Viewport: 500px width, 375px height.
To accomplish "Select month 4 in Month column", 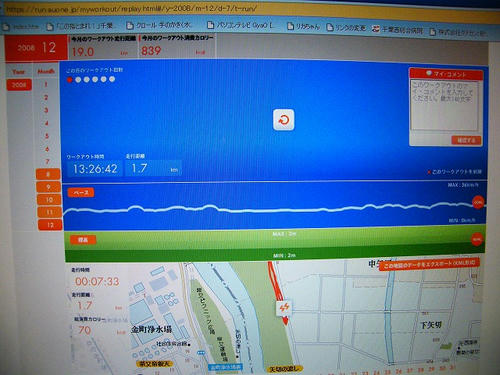I will [47, 123].
